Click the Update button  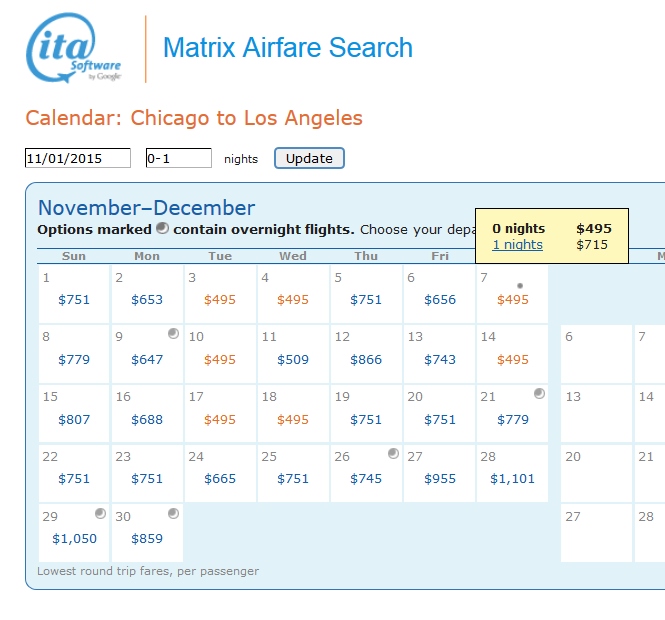click(x=309, y=158)
